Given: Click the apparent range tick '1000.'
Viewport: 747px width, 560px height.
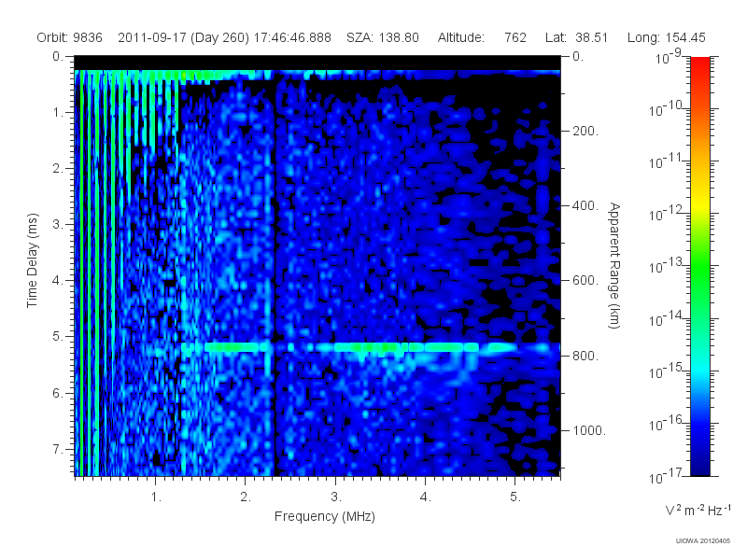Looking at the screenshot, I should point(589,430).
